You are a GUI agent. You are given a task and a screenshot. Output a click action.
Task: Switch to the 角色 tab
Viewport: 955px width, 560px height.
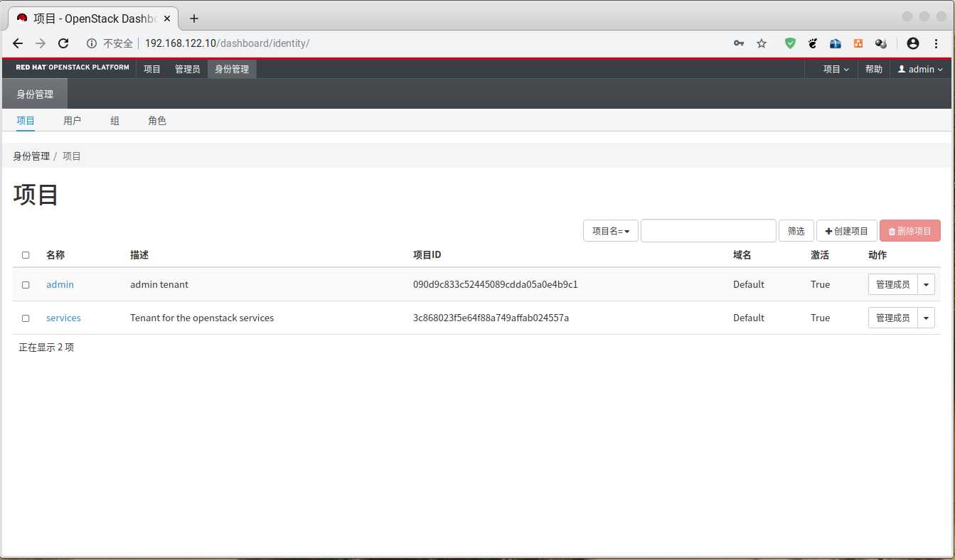coord(157,121)
